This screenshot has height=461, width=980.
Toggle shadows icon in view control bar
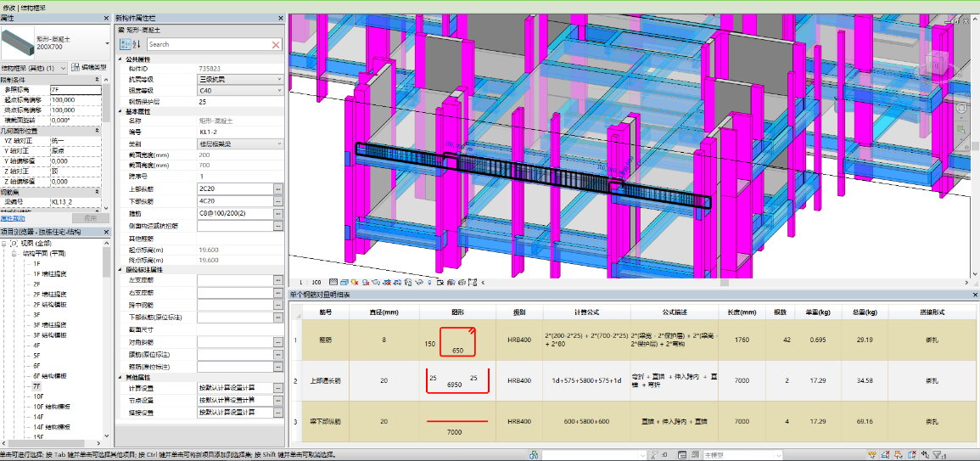366,282
